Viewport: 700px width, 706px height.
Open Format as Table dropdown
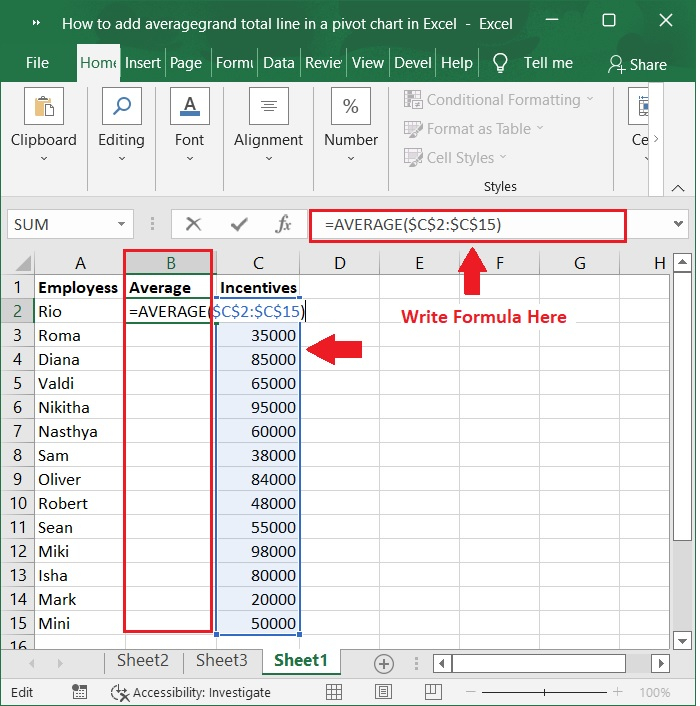tap(474, 129)
